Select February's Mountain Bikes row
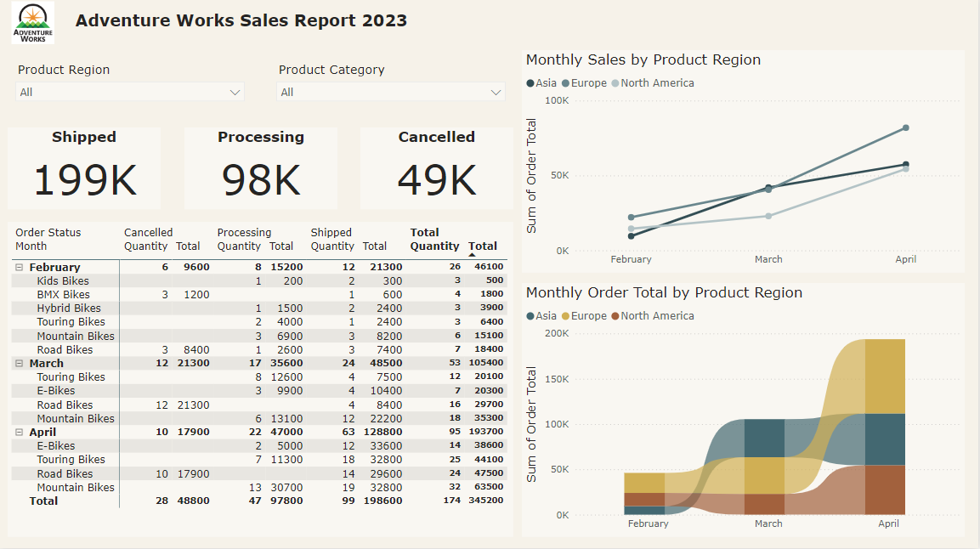The height and width of the screenshot is (549, 980). click(x=258, y=336)
